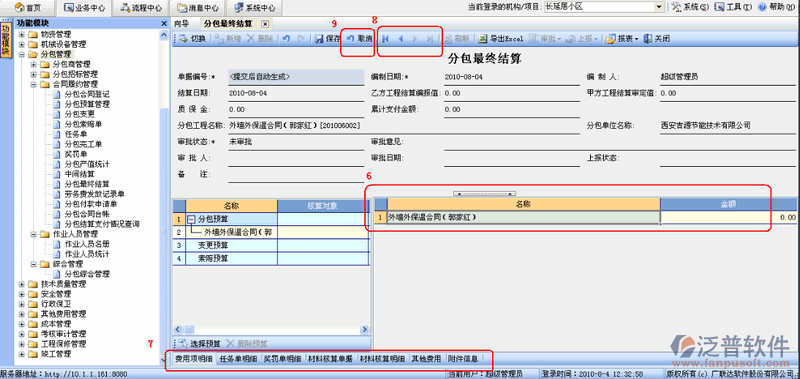Click the Cancel (取消) undo icon

click(351, 39)
